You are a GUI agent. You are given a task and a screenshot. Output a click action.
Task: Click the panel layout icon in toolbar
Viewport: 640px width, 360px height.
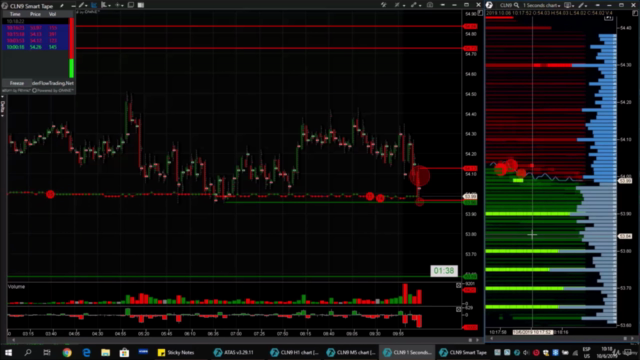pyautogui.click(x=141, y=5)
